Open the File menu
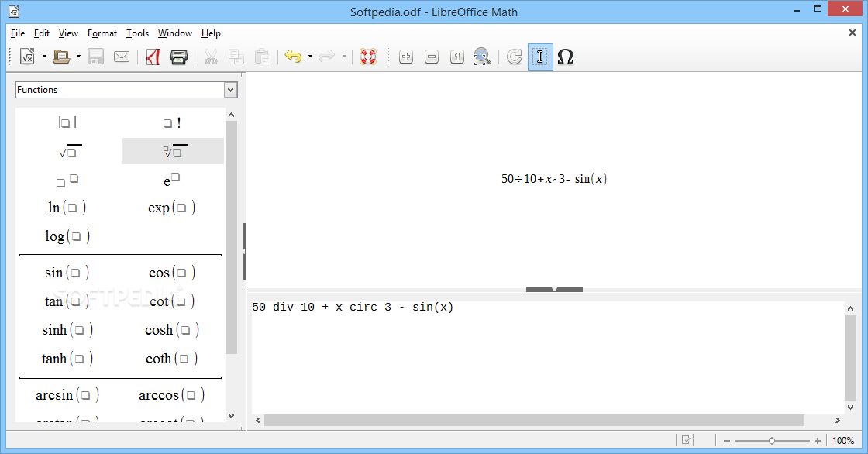 point(18,33)
